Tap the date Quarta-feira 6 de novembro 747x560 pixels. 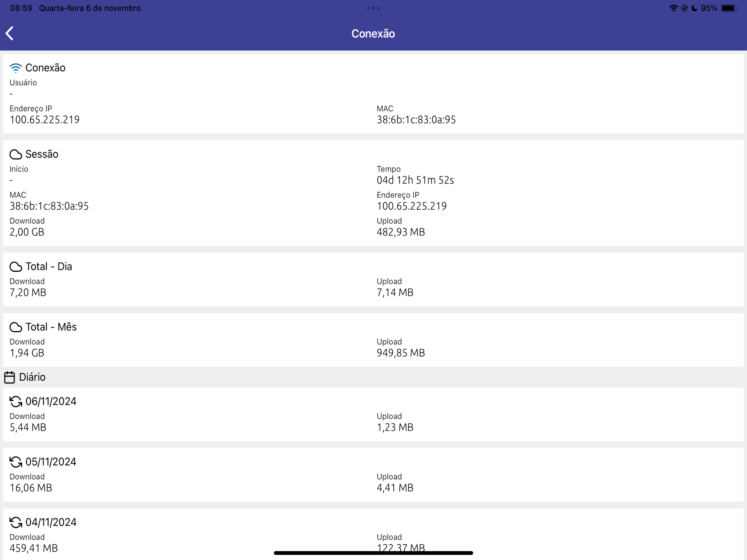(x=90, y=8)
